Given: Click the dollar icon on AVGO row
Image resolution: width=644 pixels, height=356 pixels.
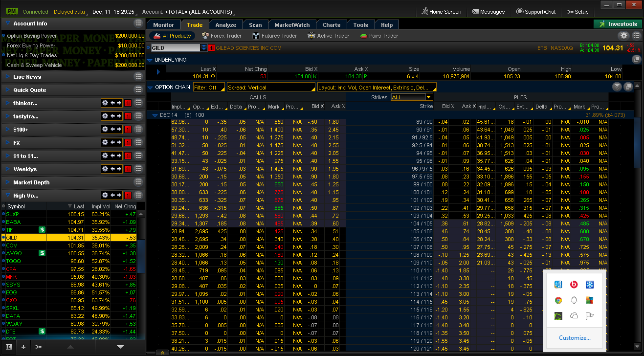Looking at the screenshot, I should (43, 253).
